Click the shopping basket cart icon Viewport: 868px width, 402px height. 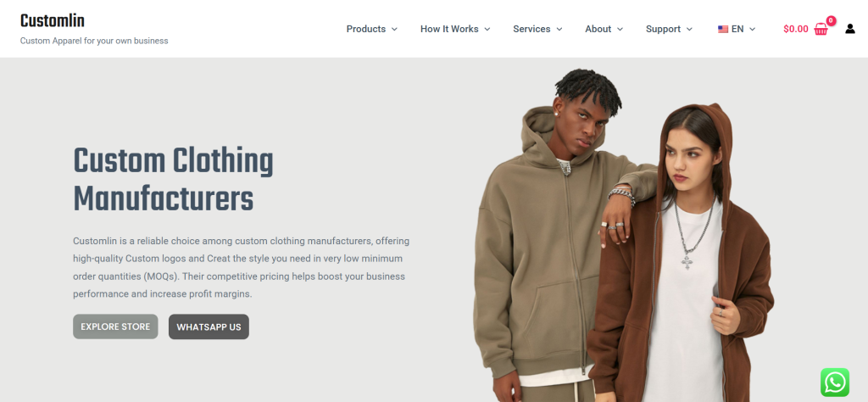pyautogui.click(x=821, y=30)
